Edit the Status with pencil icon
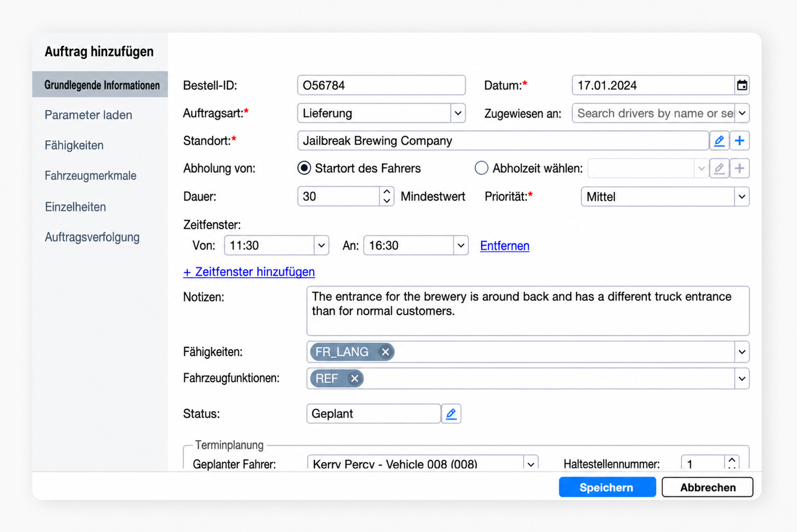The image size is (797, 532). tap(451, 413)
